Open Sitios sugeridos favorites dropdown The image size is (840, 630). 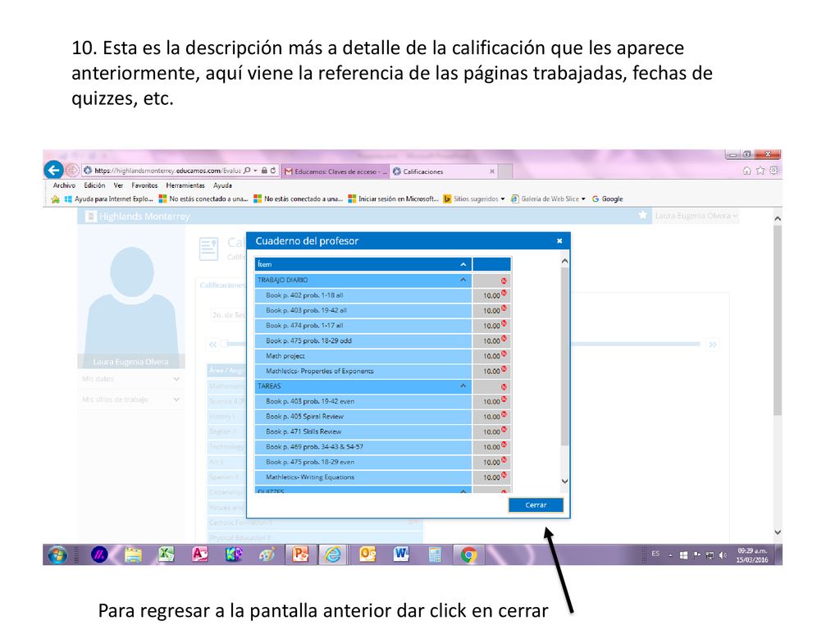(475, 199)
